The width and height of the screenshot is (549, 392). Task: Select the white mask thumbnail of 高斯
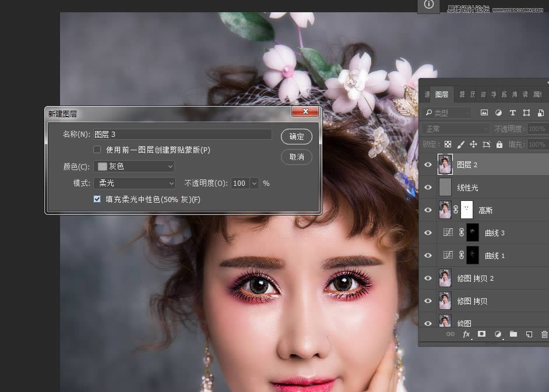pyautogui.click(x=467, y=210)
